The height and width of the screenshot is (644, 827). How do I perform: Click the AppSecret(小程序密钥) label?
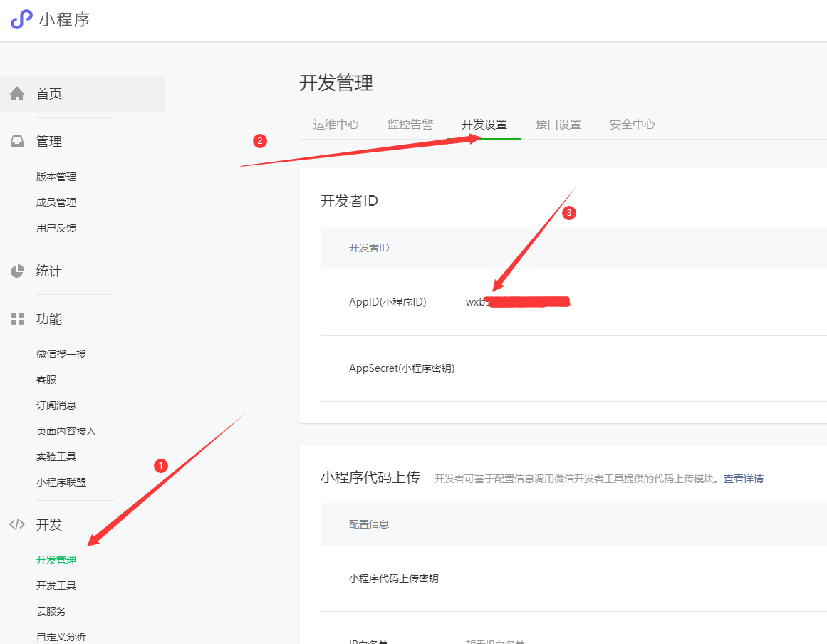coord(402,368)
